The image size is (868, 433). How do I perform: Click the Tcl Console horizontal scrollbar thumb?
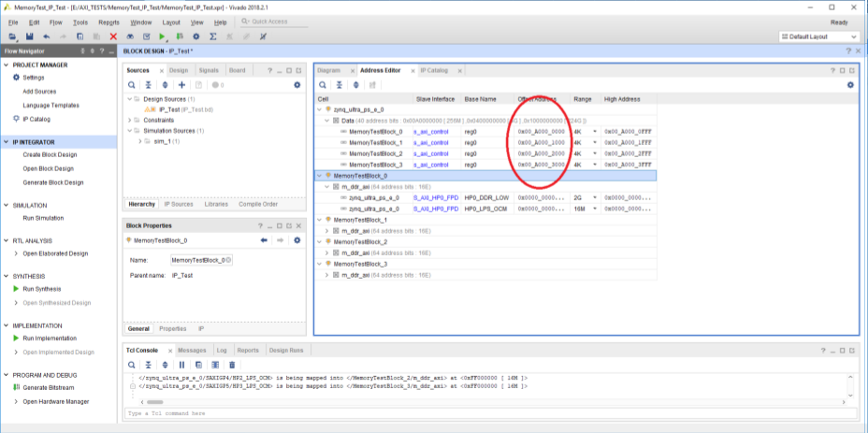(155, 402)
